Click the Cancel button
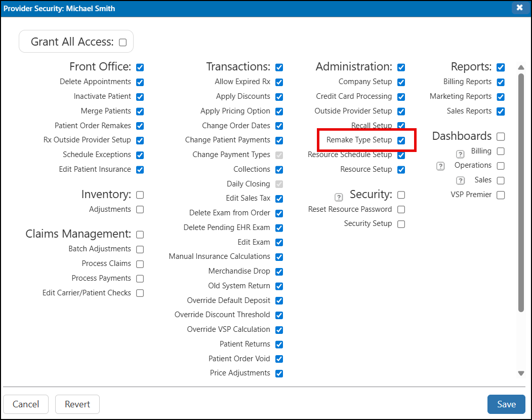This screenshot has width=532, height=420. (26, 404)
